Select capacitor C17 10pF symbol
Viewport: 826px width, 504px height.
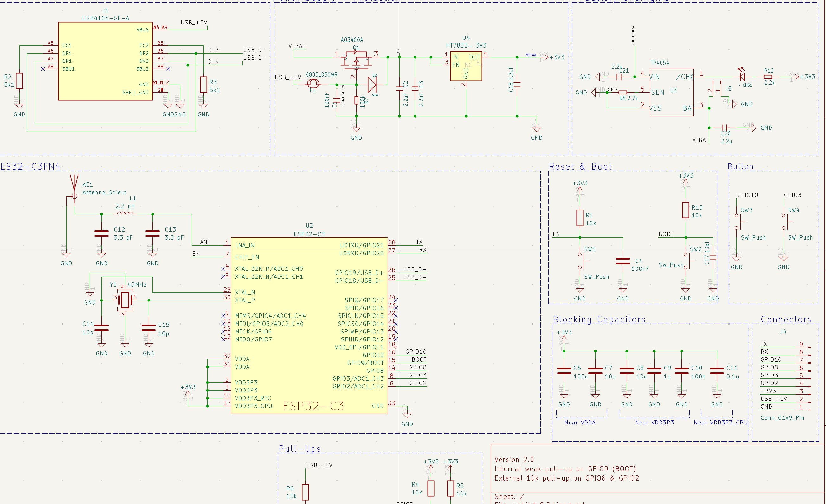(x=713, y=257)
